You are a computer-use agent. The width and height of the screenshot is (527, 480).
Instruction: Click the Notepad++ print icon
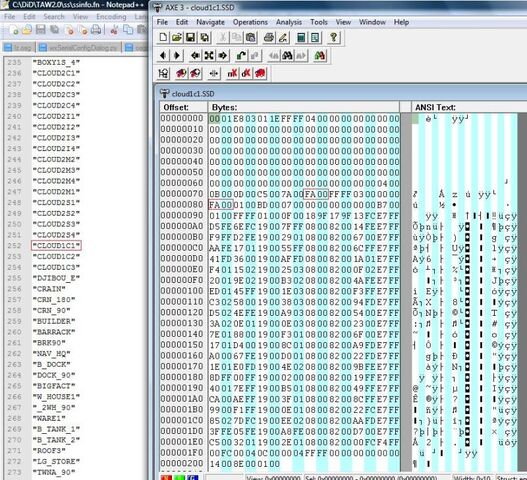(x=96, y=30)
